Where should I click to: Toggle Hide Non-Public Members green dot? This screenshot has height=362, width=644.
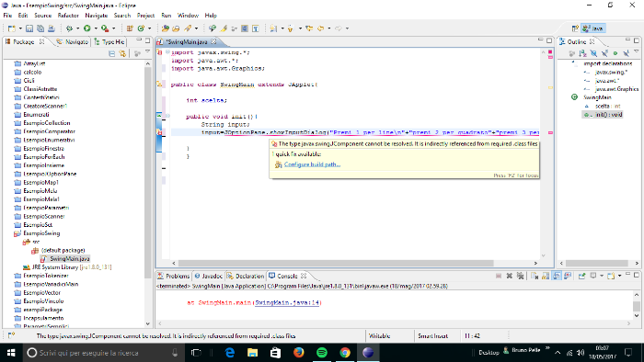(615, 53)
